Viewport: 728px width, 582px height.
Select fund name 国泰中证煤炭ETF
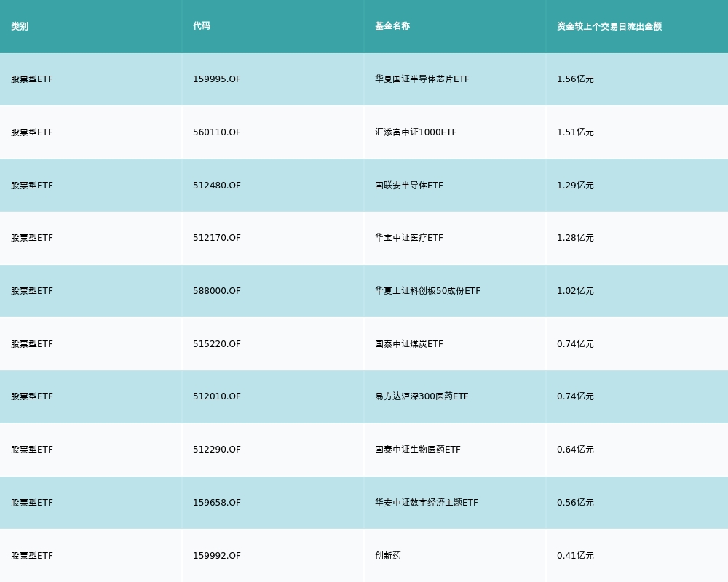409,344
